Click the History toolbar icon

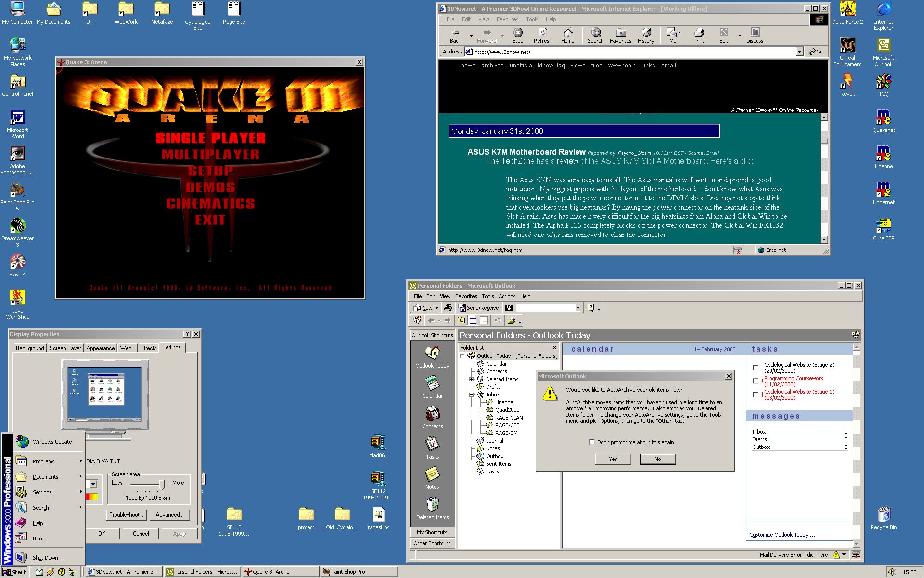point(646,35)
